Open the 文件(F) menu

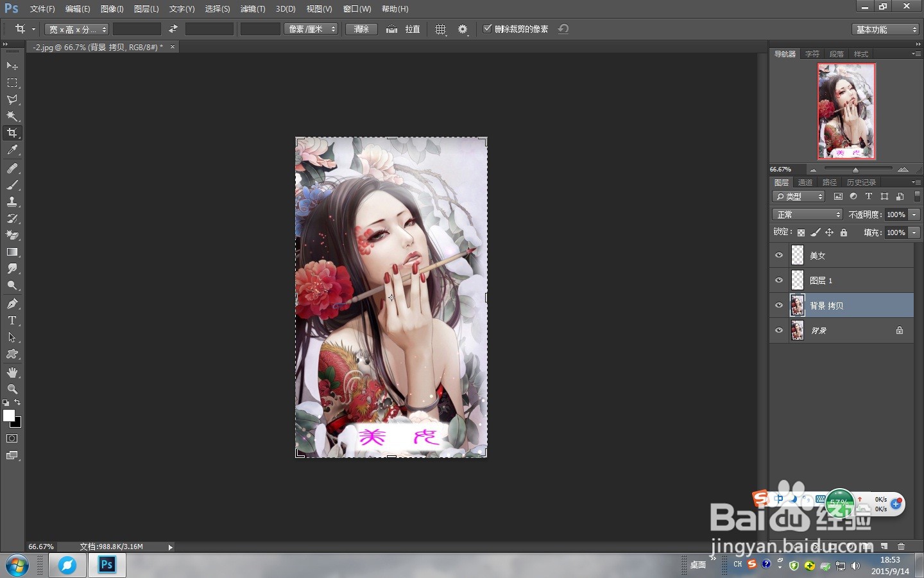pyautogui.click(x=42, y=9)
